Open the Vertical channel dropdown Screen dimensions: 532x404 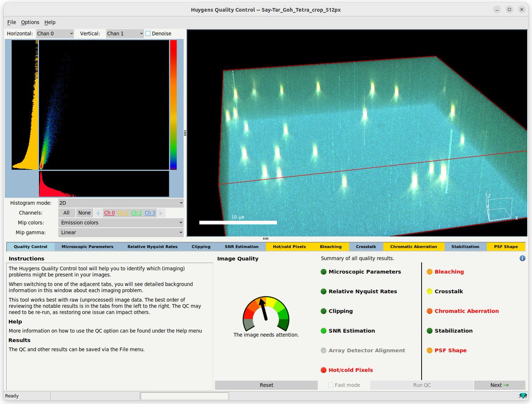125,34
